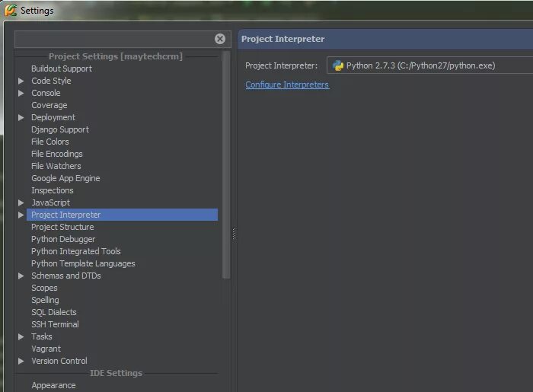Select the JavaScript entry
533x392 pixels.
point(51,202)
